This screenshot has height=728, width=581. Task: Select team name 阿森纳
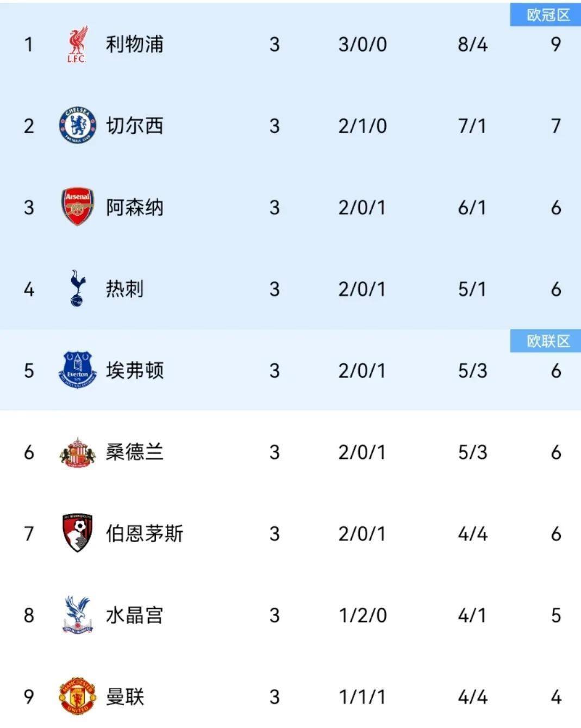pos(134,207)
